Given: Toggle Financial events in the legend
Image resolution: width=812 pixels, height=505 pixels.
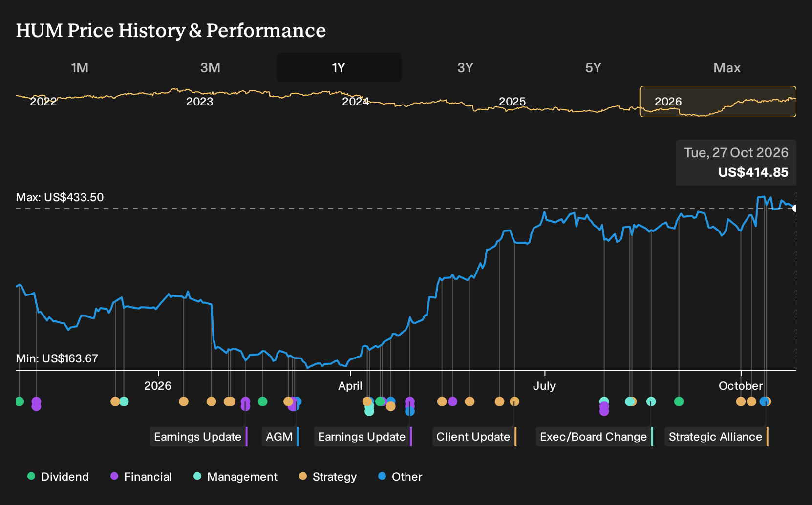Looking at the screenshot, I should (141, 477).
